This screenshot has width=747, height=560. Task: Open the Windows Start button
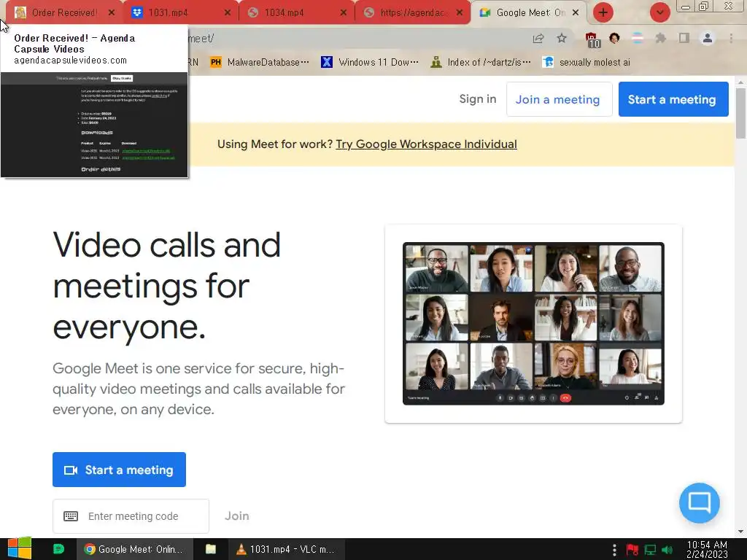point(19,549)
